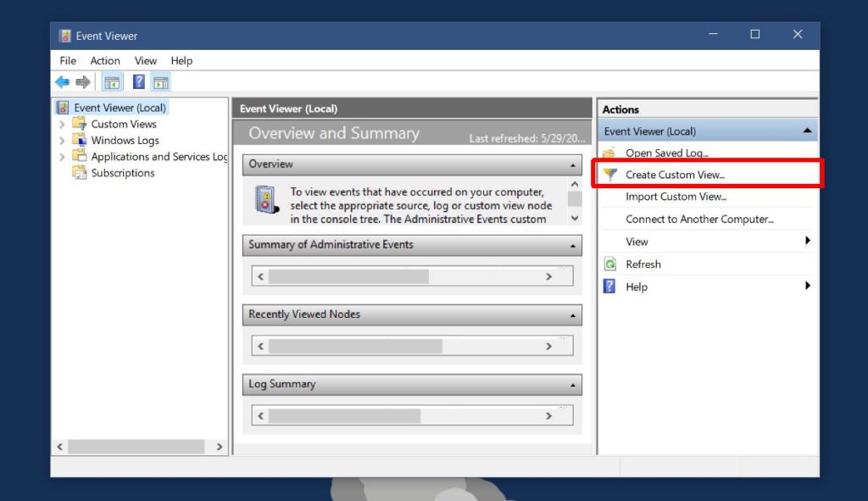
Task: Click the Open Saved Log folder icon
Action: tap(609, 152)
